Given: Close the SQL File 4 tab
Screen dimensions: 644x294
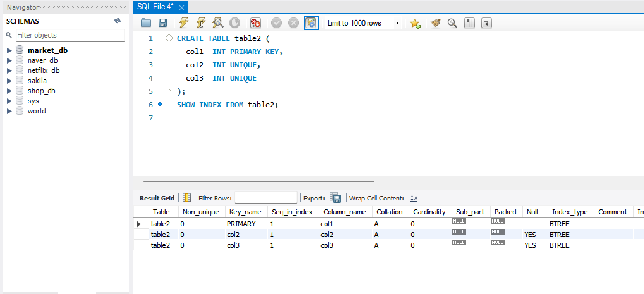Looking at the screenshot, I should (182, 7).
